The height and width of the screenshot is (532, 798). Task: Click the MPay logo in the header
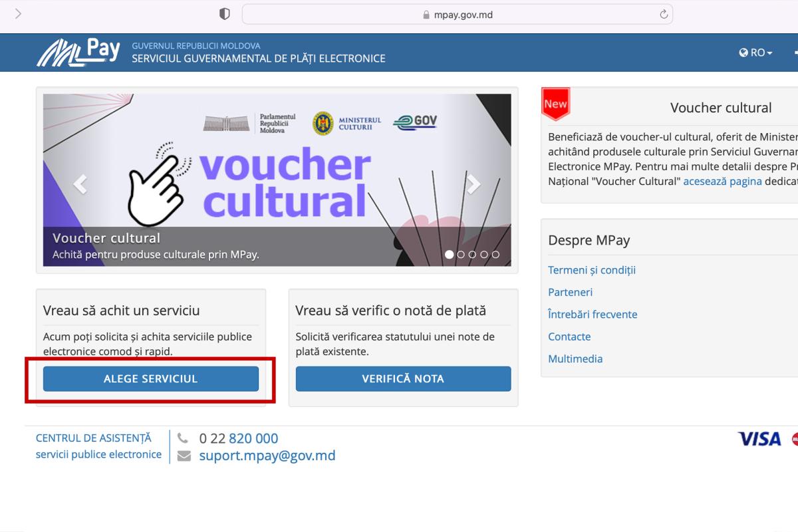click(78, 53)
